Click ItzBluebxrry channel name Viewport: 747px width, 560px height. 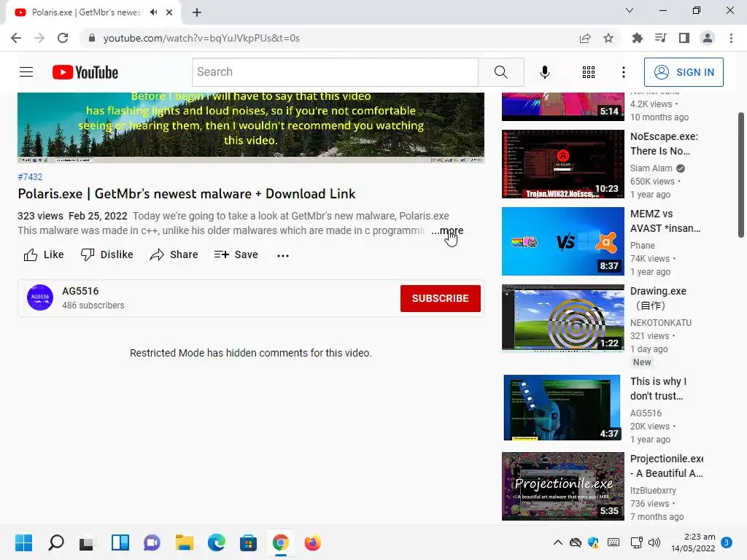click(x=653, y=490)
